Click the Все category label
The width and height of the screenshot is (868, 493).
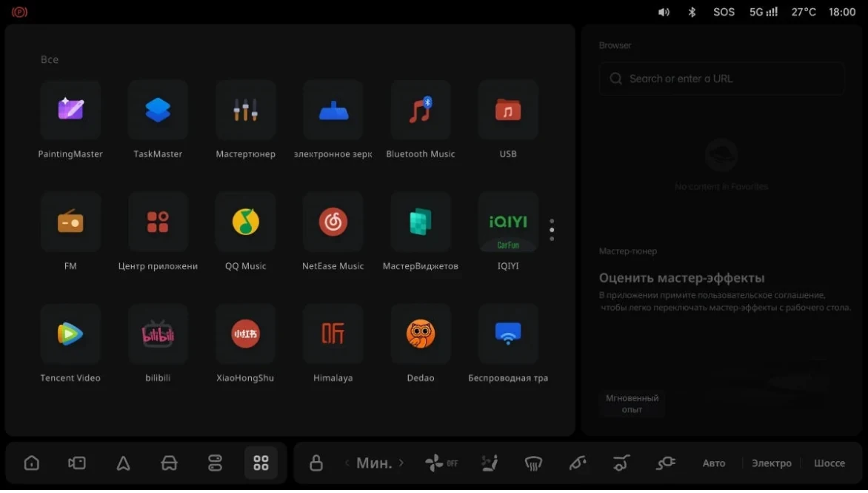[50, 59]
